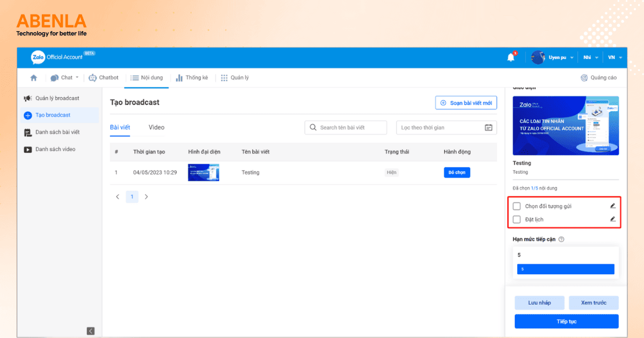Click the Quản lý broadcast megaphone icon
This screenshot has height=338, width=644.
pyautogui.click(x=28, y=98)
